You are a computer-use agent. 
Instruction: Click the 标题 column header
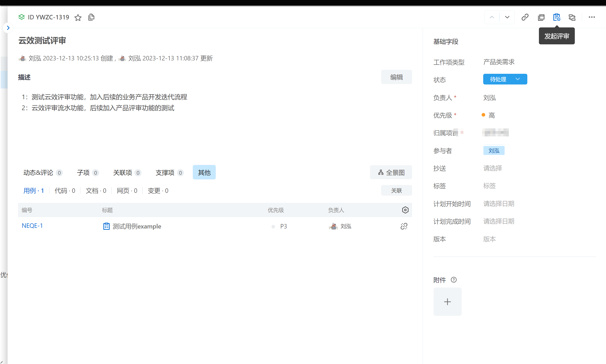[107, 210]
